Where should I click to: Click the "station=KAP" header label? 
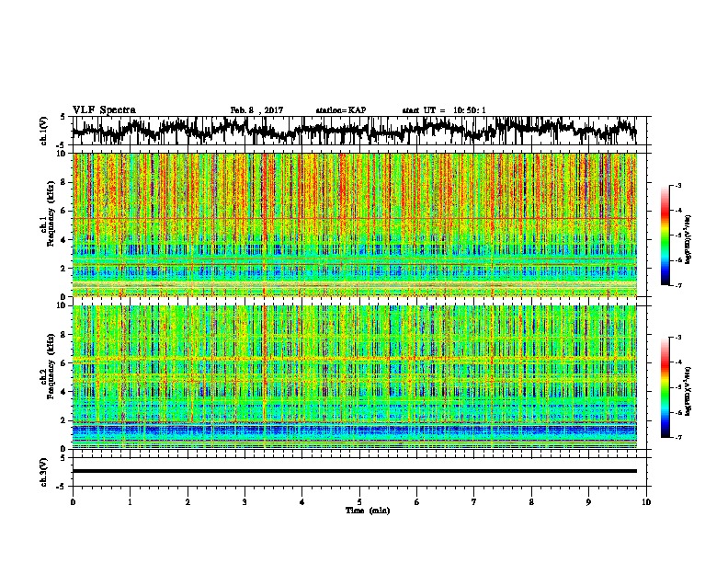coord(341,110)
